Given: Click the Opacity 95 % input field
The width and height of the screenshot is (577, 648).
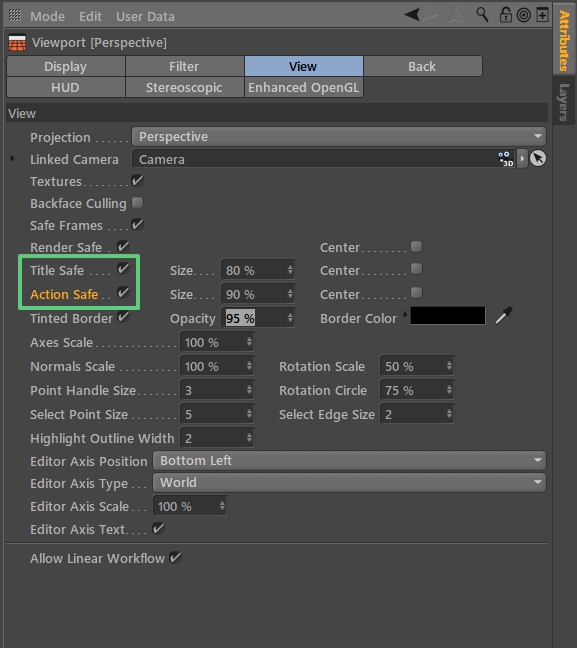Looking at the screenshot, I should tap(257, 318).
